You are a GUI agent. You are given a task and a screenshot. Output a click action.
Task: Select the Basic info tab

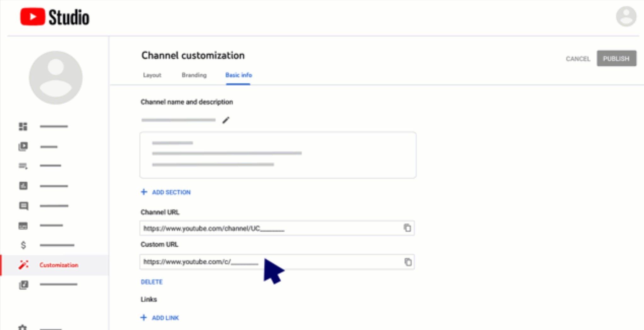click(238, 75)
